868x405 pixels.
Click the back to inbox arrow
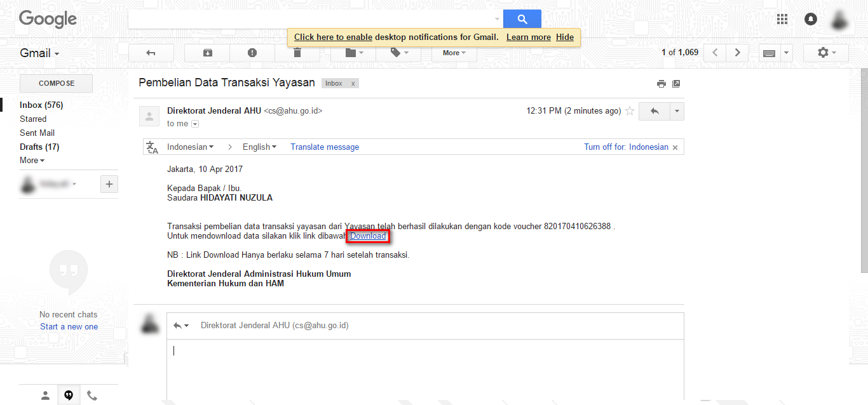click(151, 53)
